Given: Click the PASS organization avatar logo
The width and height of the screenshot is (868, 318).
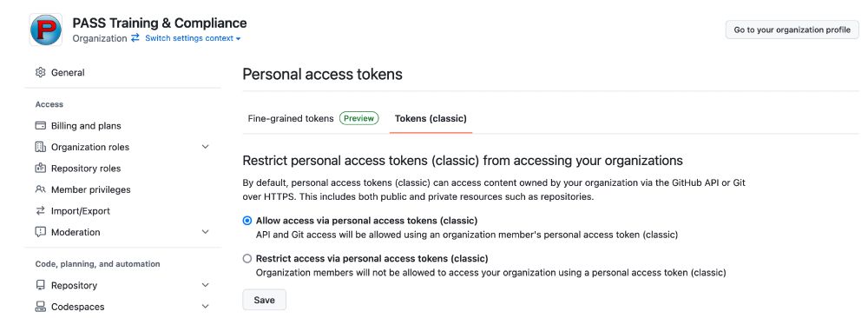Looking at the screenshot, I should point(45,30).
